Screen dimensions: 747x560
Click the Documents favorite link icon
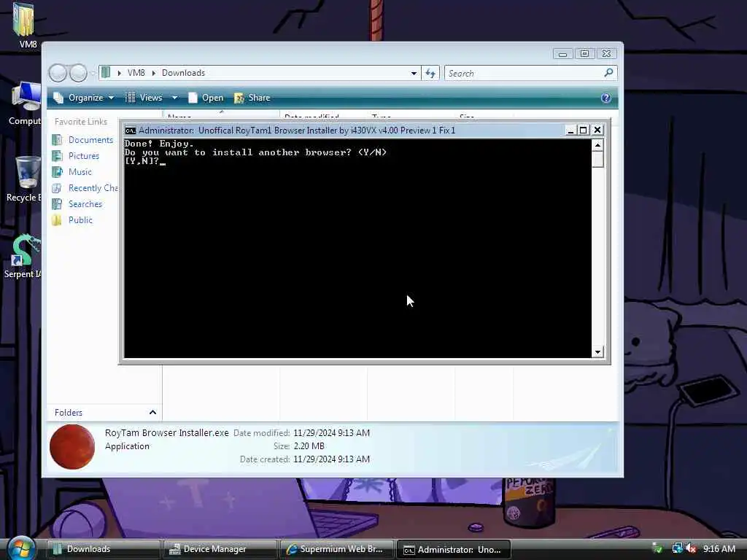[57, 139]
